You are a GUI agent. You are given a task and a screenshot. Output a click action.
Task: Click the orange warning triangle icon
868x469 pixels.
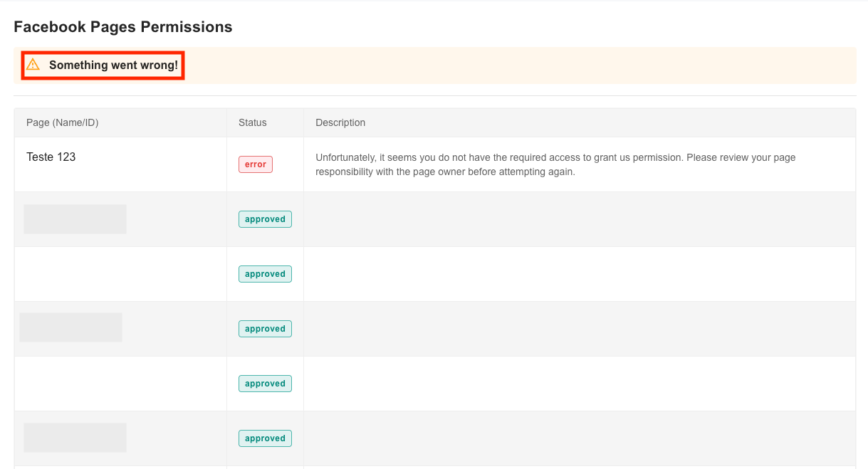[x=33, y=65]
